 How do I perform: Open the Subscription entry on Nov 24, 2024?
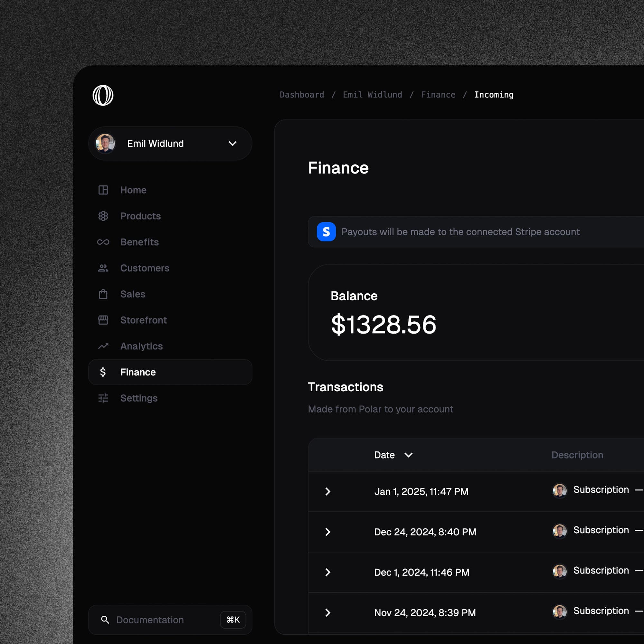(x=600, y=611)
